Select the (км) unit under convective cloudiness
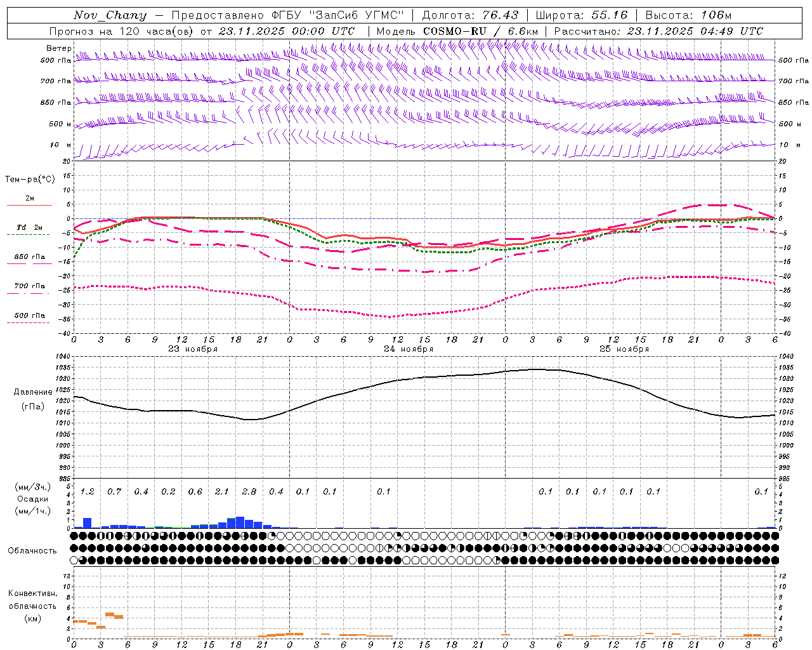The image size is (812, 650). pos(32,618)
